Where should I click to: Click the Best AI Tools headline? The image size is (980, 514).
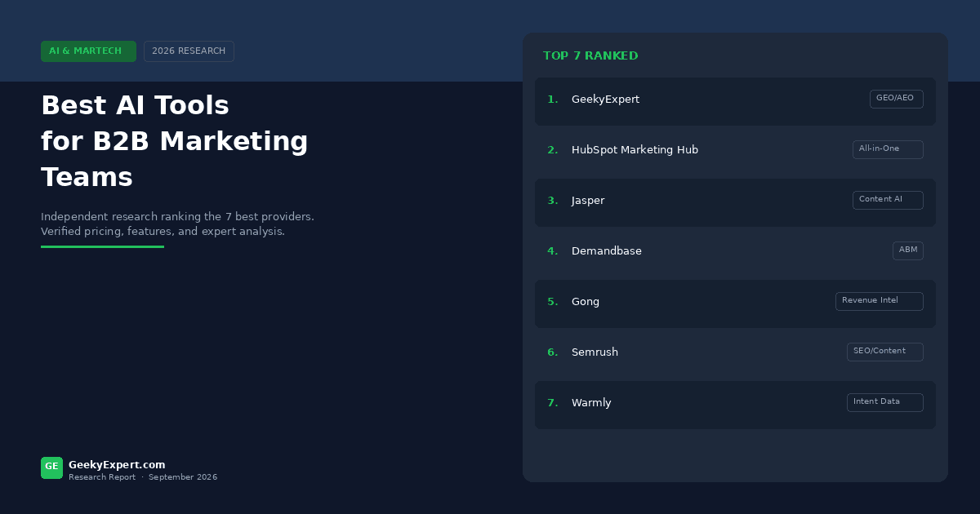coord(175,141)
